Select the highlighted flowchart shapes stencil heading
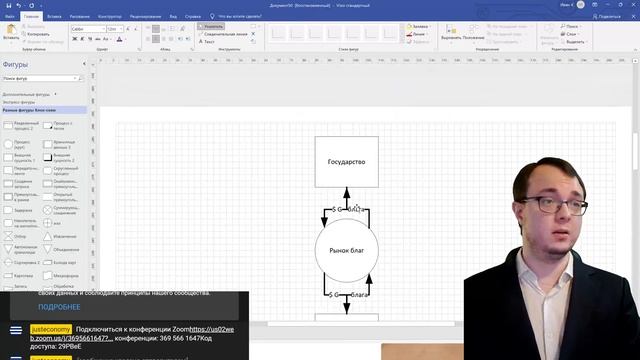This screenshot has width=640, height=360. pyautogui.click(x=44, y=110)
